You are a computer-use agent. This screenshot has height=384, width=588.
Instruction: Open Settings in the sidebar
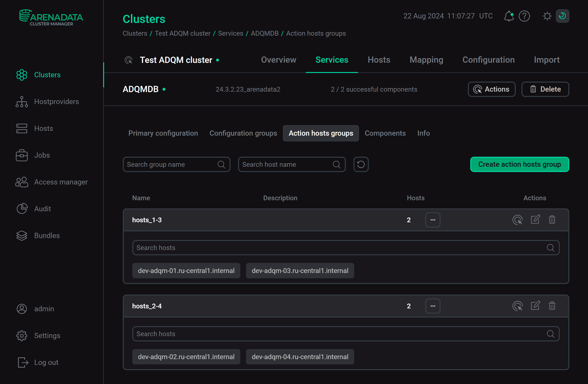pos(38,336)
